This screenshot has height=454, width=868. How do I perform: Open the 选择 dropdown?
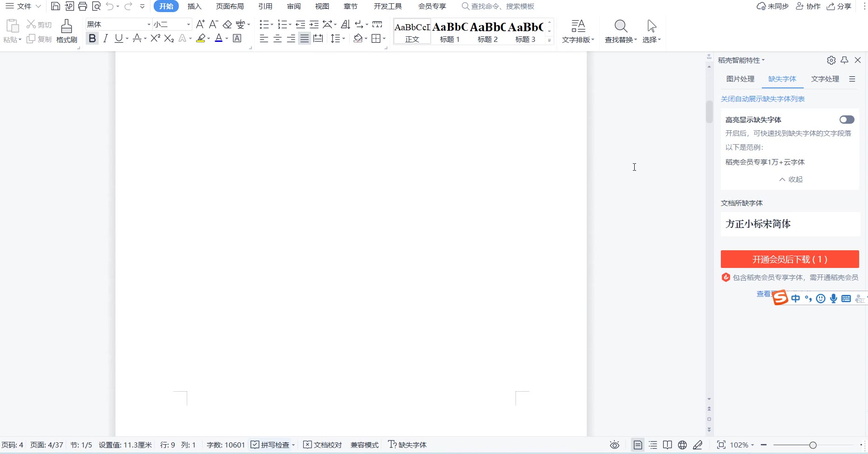(x=651, y=31)
